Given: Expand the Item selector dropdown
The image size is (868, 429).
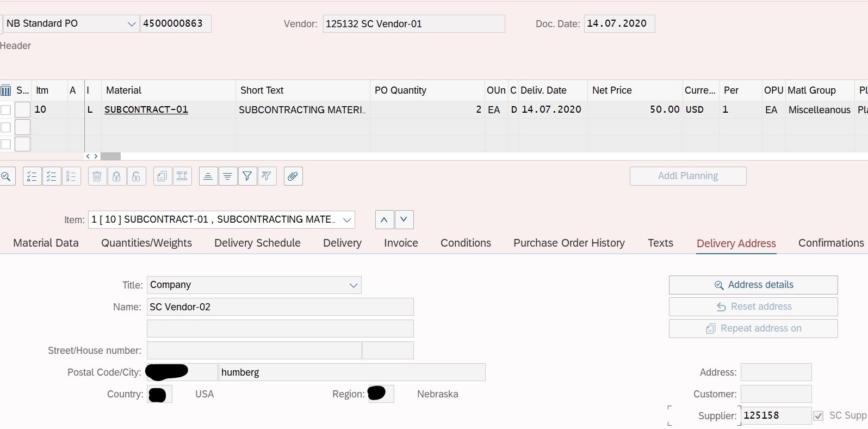Looking at the screenshot, I should click(x=346, y=220).
